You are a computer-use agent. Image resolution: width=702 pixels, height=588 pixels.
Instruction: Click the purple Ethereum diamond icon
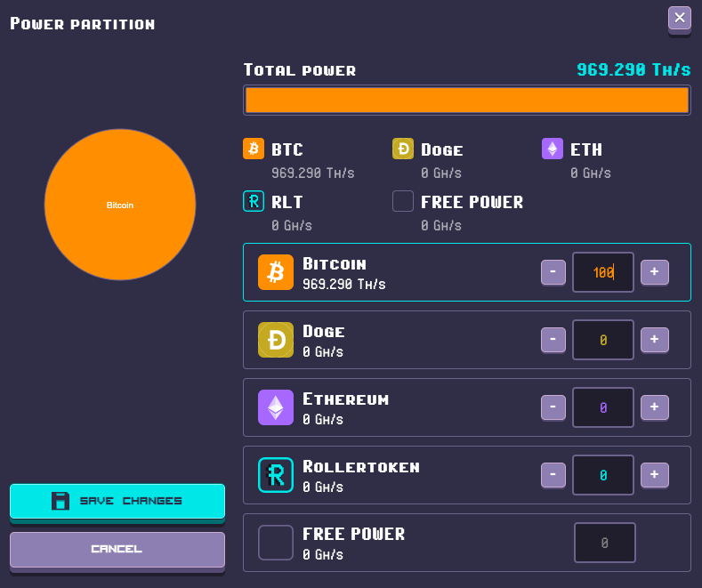(x=276, y=407)
